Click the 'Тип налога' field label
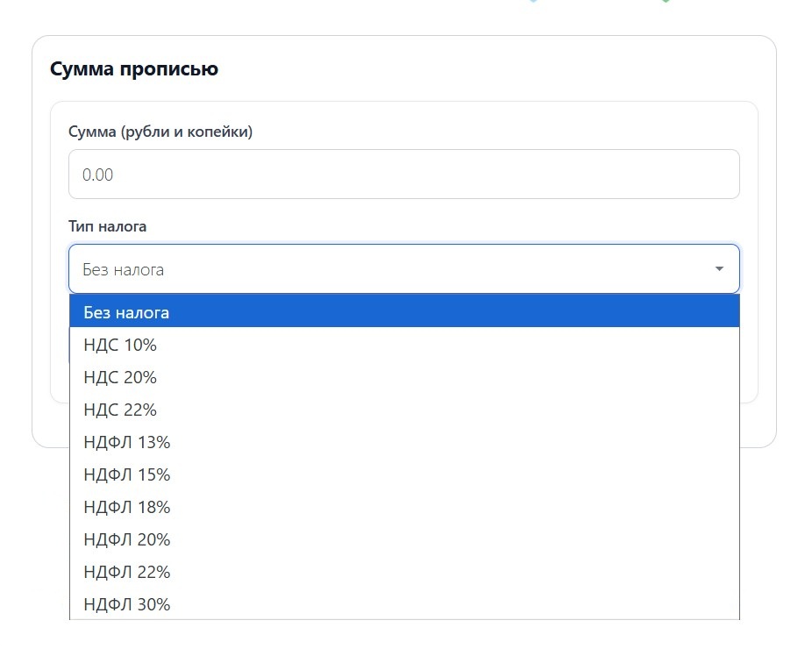The image size is (812, 656). (x=108, y=226)
